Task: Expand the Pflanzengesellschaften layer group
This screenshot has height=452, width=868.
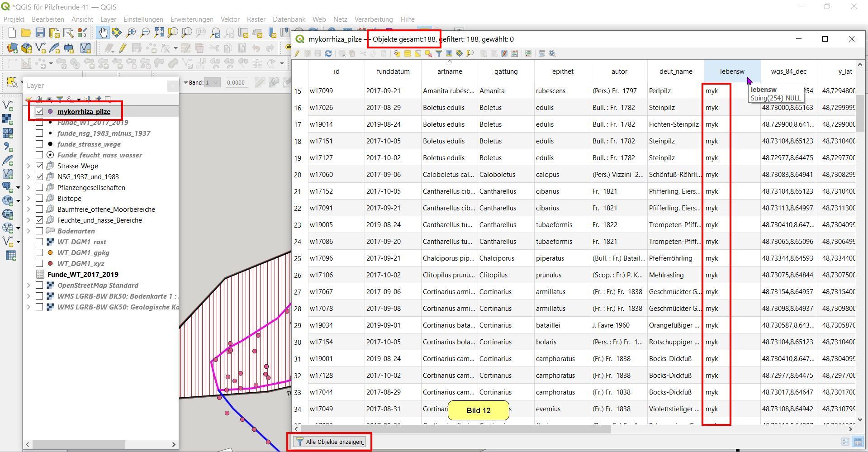Action: (28, 187)
